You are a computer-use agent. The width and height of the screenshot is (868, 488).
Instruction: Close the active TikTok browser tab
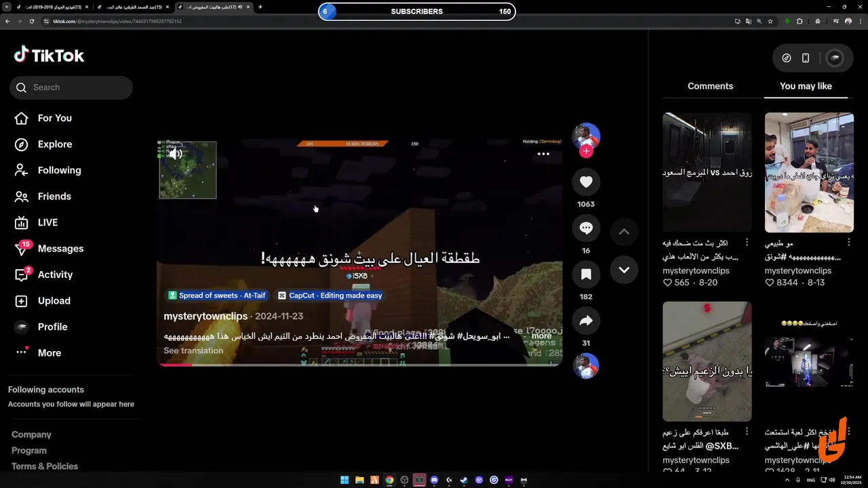(248, 7)
